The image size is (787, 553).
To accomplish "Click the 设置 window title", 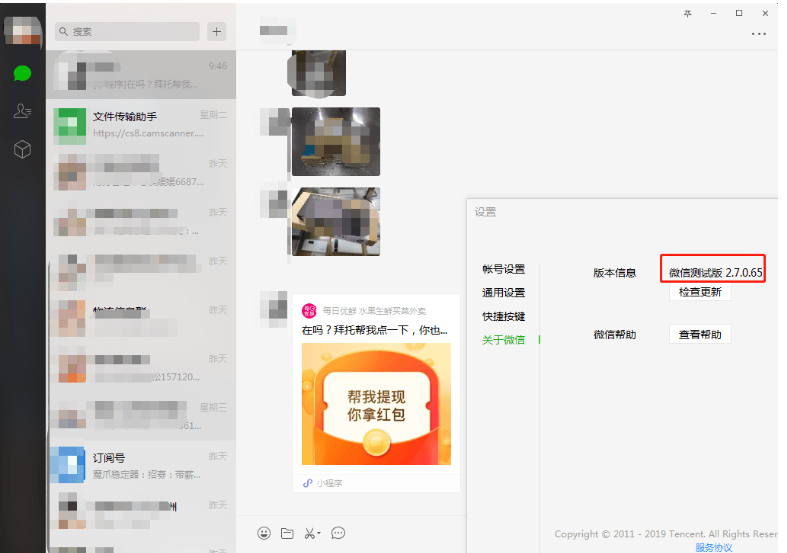I will 485,212.
